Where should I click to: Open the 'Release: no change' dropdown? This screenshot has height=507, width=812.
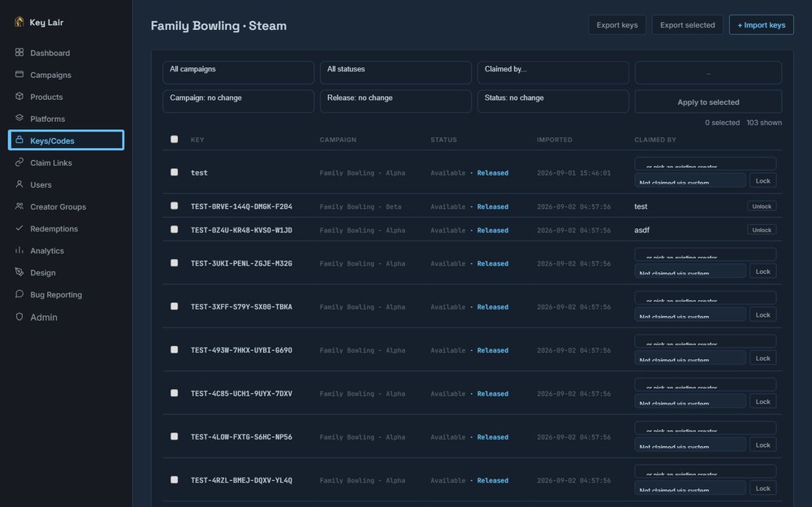click(x=395, y=101)
